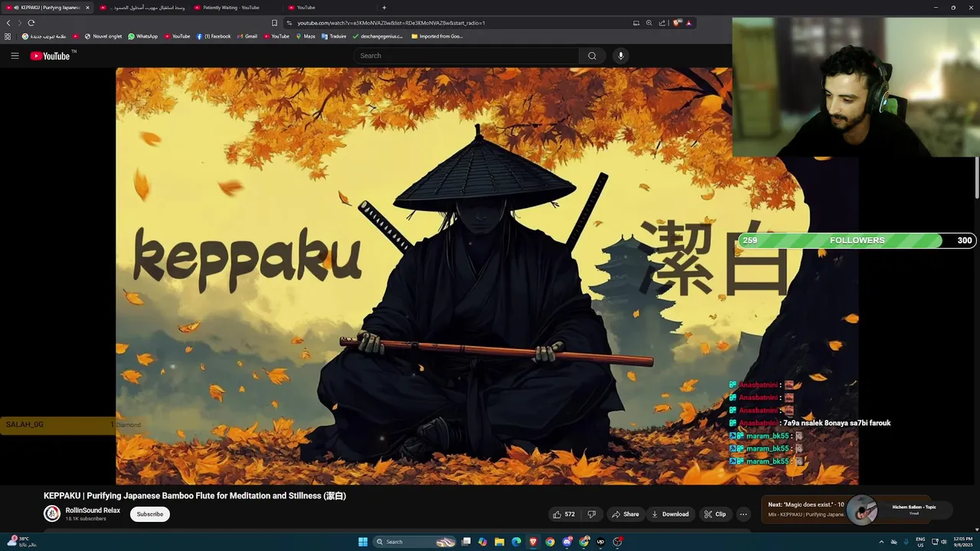The image size is (980, 551).
Task: Go back in browser history
Action: coord(8,23)
